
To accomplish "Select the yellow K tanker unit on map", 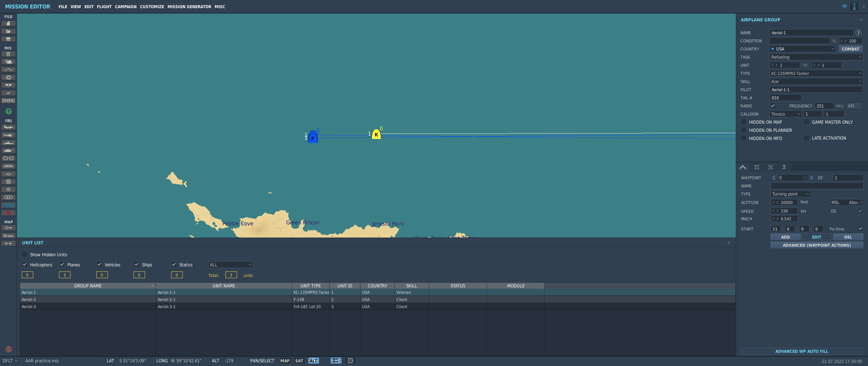I will click(376, 134).
